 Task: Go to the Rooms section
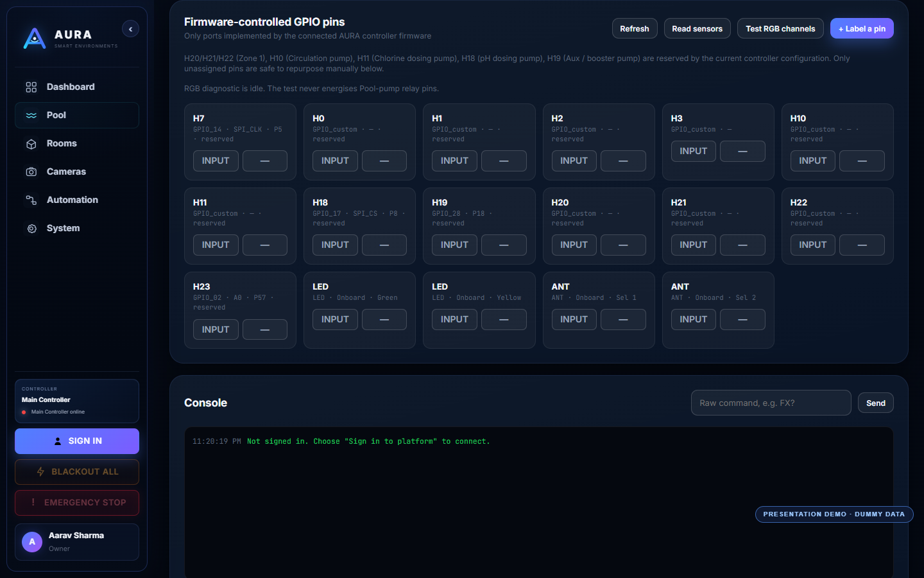(x=77, y=143)
